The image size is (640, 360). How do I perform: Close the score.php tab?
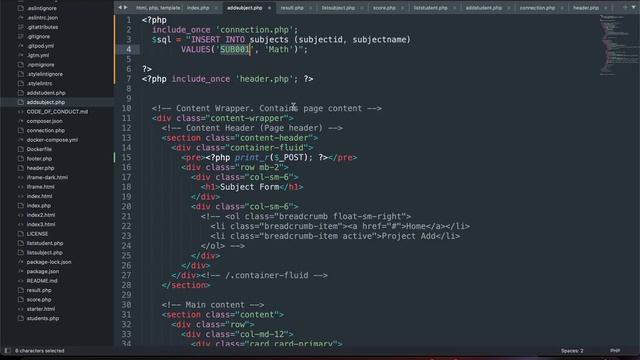coord(402,8)
